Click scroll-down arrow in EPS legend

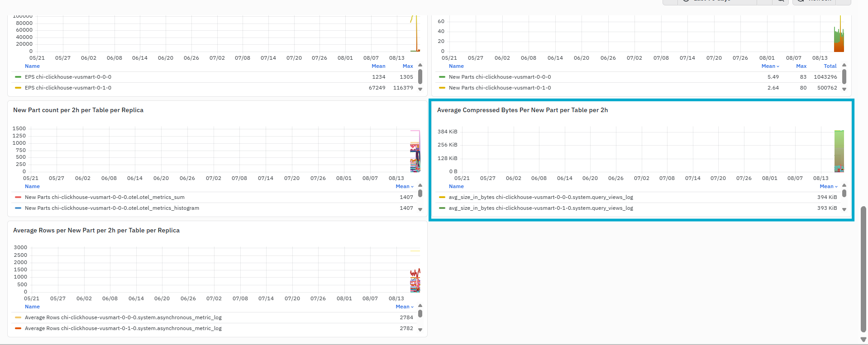[420, 89]
